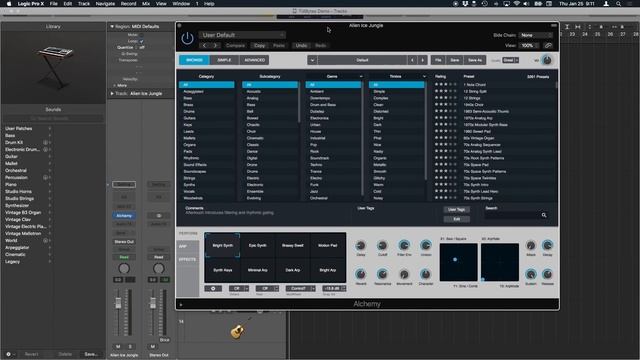640x360 pixels.
Task: Click the second XY pad area
Action: (x=500, y=262)
